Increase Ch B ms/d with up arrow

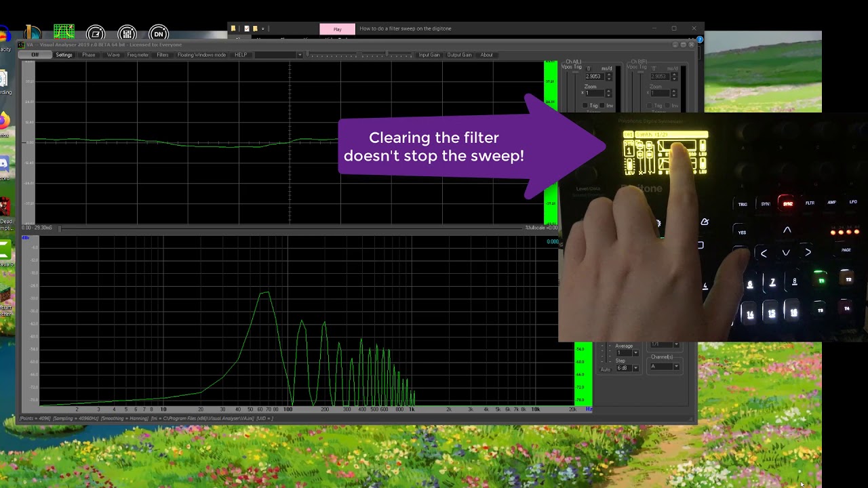(673, 75)
